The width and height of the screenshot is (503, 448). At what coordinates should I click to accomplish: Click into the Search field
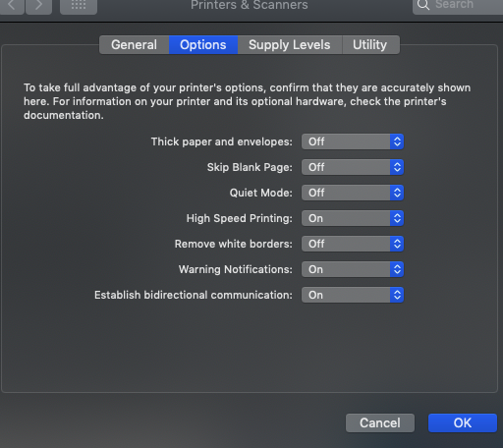[458, 5]
